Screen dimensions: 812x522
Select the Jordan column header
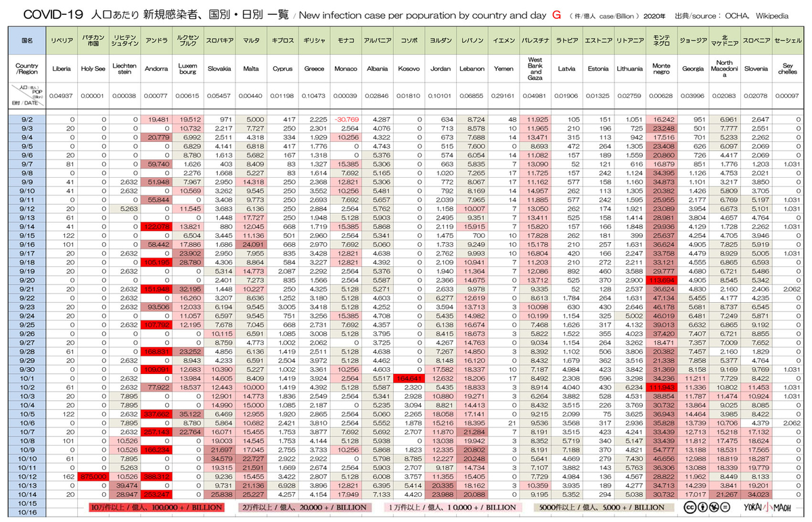pos(441,68)
